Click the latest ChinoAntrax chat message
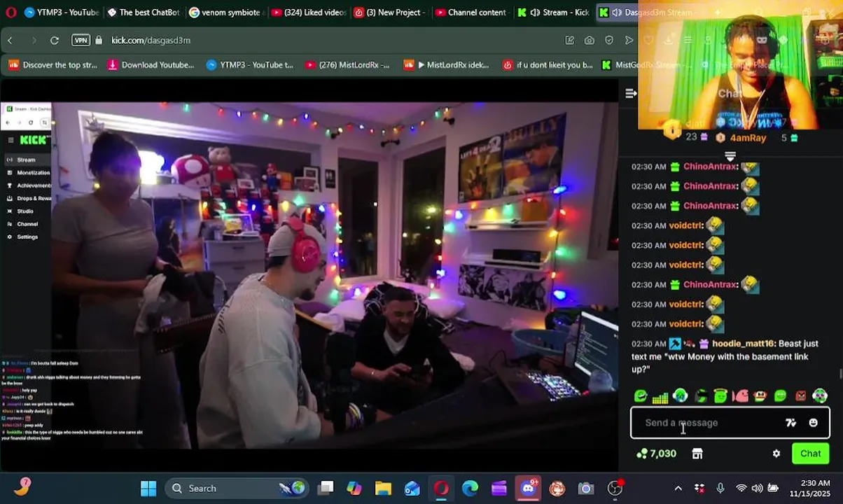The width and height of the screenshot is (843, 504). (x=695, y=285)
